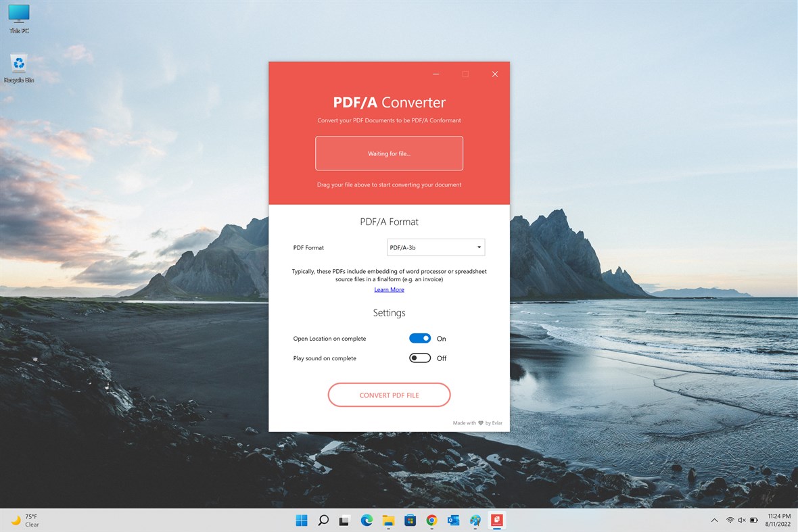Launch Paint from the taskbar
Viewport: 798px width, 532px height.
pos(475,521)
